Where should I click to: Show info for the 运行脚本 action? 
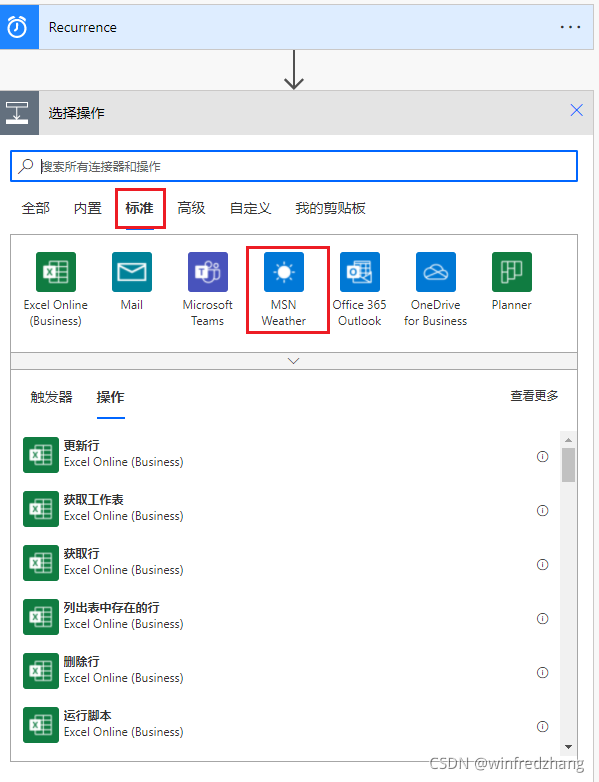click(542, 726)
